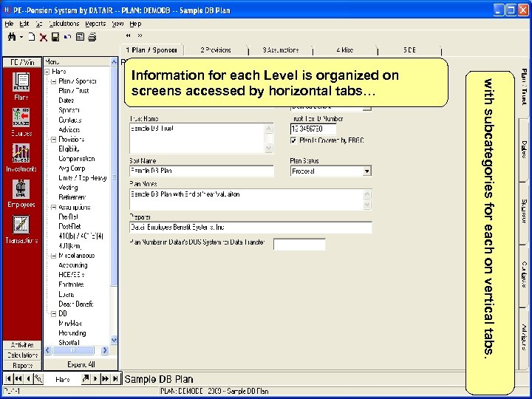Select Vesting in the menu tree
532x399 pixels.
pos(68,188)
